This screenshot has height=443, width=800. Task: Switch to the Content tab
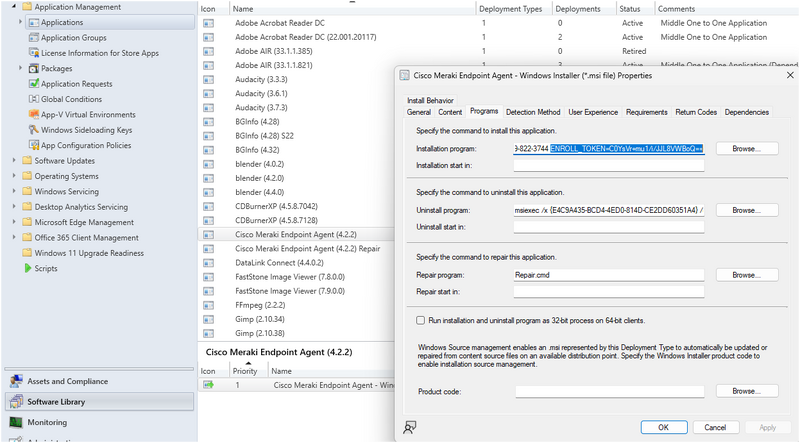click(450, 112)
